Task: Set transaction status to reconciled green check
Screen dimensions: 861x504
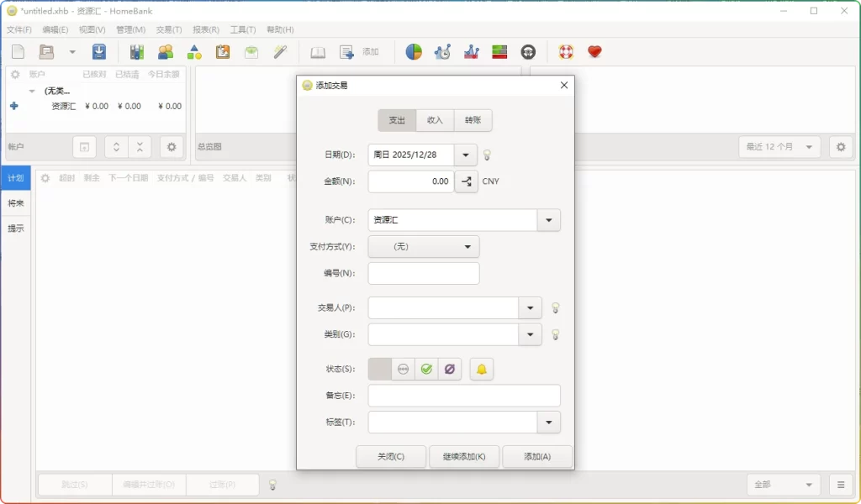Action: tap(426, 369)
